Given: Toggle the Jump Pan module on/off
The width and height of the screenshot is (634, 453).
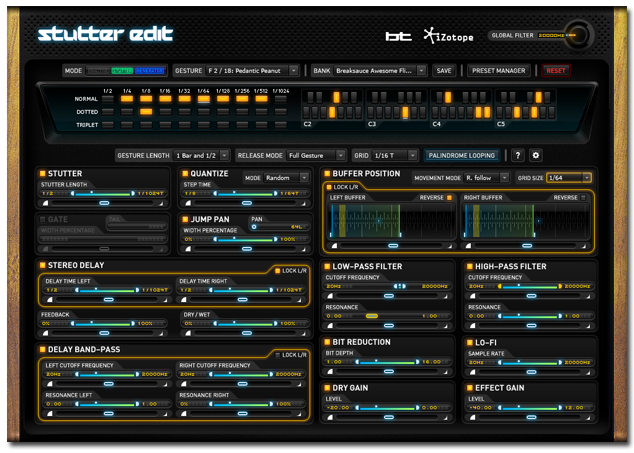Looking at the screenshot, I should coord(185,219).
